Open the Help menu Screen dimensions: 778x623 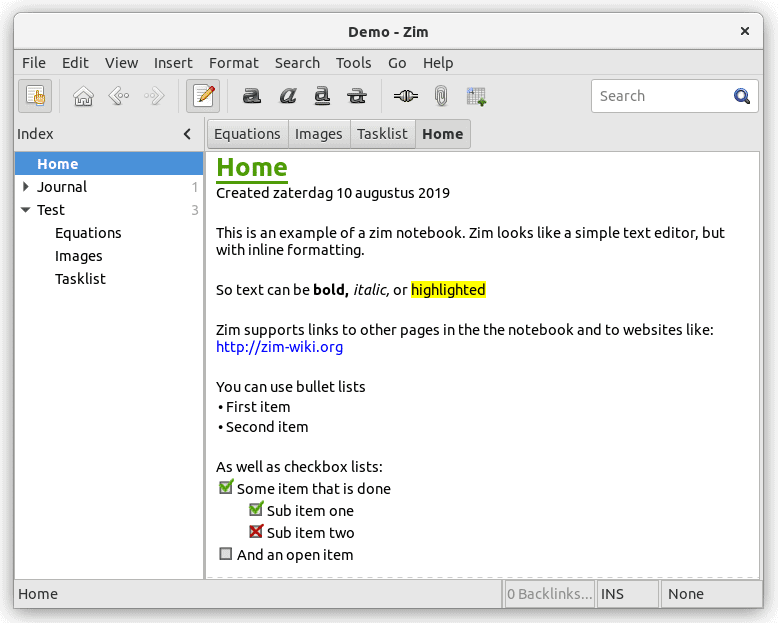(x=438, y=63)
